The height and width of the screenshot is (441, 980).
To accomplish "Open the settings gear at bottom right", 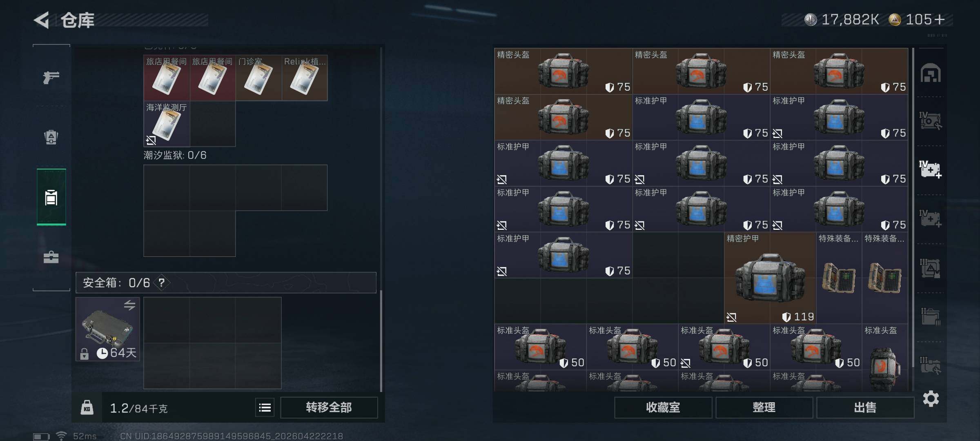I will (x=931, y=399).
